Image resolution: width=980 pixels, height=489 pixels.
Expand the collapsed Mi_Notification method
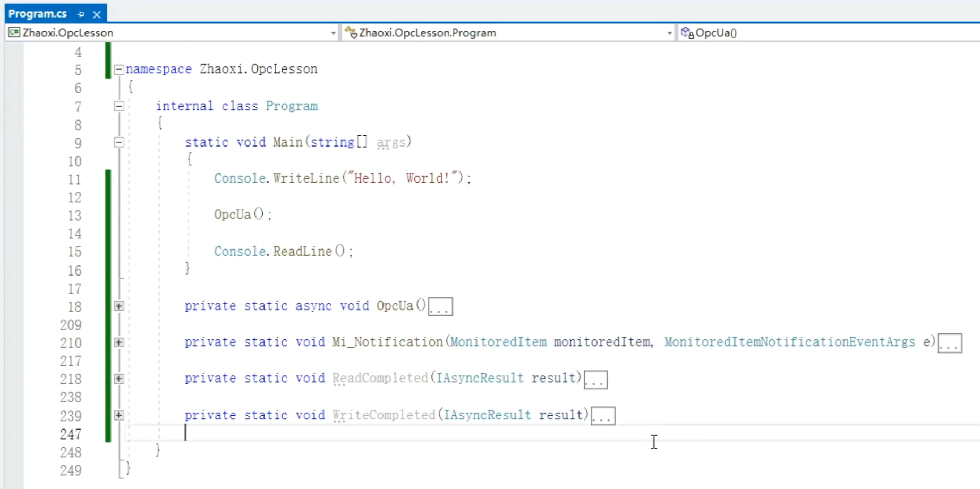tap(119, 342)
